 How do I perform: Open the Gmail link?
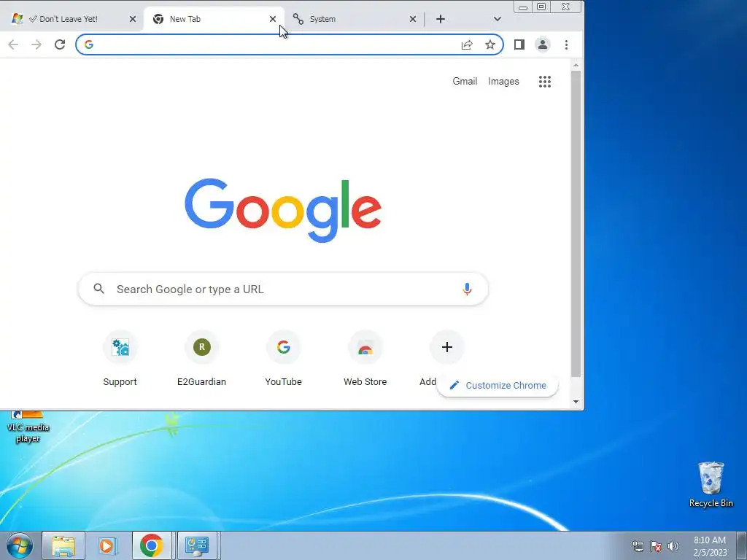pyautogui.click(x=465, y=82)
